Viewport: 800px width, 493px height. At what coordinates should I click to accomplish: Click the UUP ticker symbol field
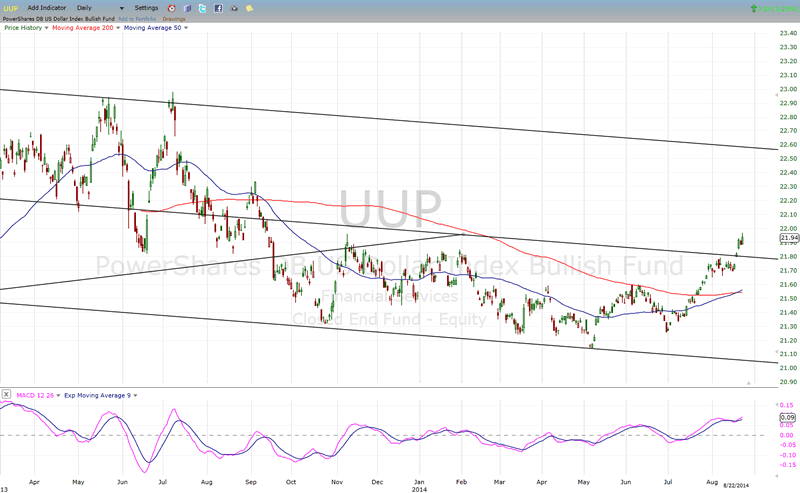click(x=9, y=7)
